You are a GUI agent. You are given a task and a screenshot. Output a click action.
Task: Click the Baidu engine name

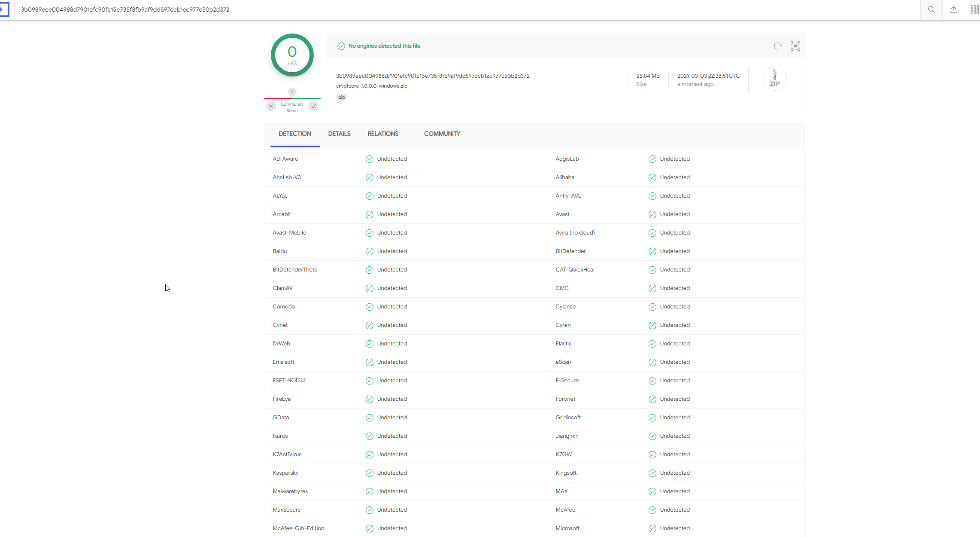point(279,251)
